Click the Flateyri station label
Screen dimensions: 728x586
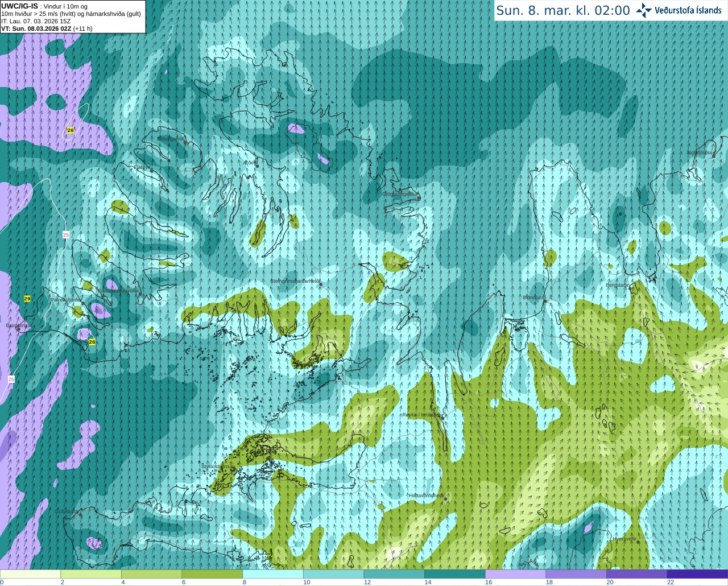pos(142,167)
